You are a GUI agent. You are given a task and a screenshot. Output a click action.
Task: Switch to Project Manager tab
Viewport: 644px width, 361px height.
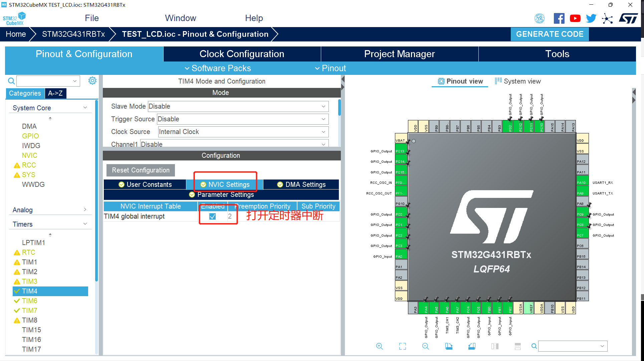(x=400, y=54)
